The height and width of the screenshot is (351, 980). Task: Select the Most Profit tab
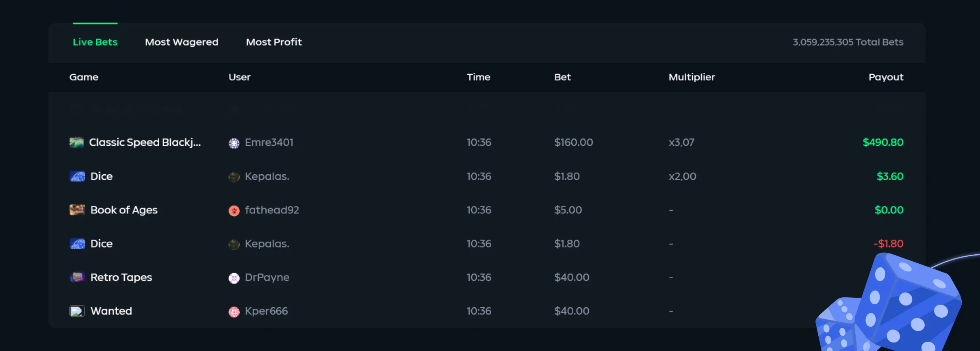(x=274, y=42)
